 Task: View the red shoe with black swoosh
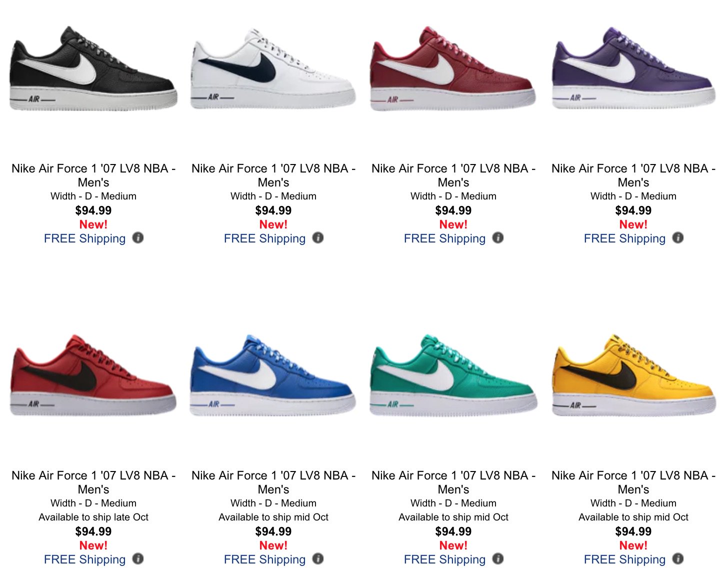pos(93,375)
